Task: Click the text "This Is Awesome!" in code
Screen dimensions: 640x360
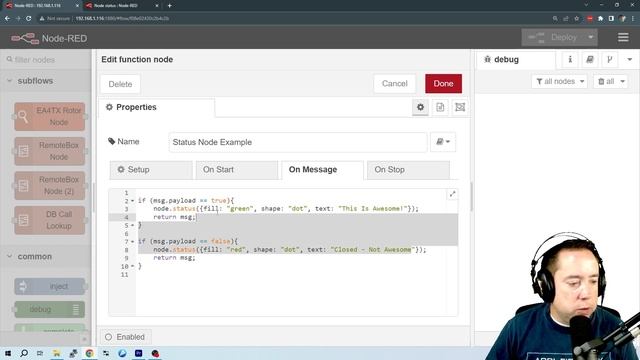Action: click(373, 209)
